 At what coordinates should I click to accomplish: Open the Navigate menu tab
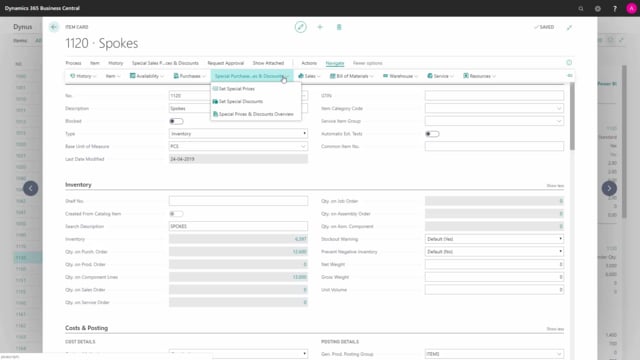(335, 63)
